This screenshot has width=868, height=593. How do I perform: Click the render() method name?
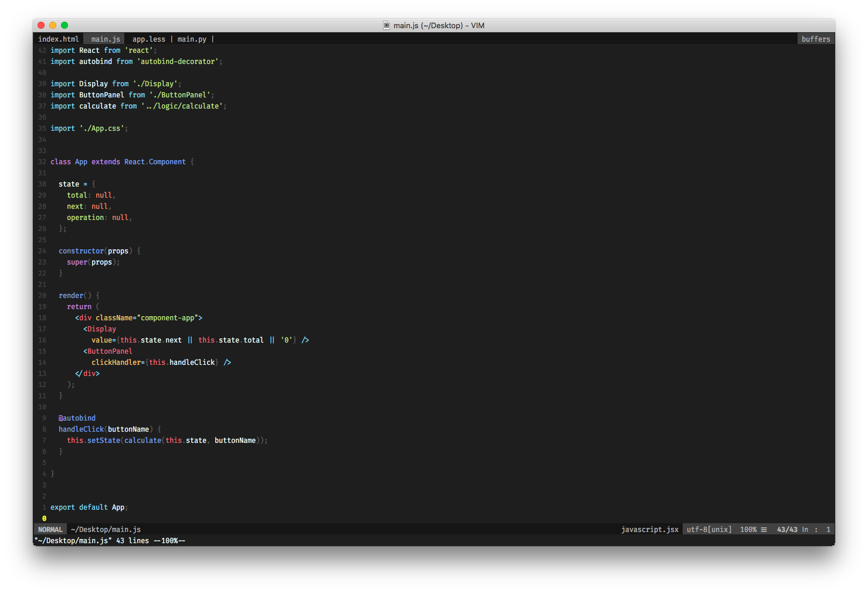(71, 296)
